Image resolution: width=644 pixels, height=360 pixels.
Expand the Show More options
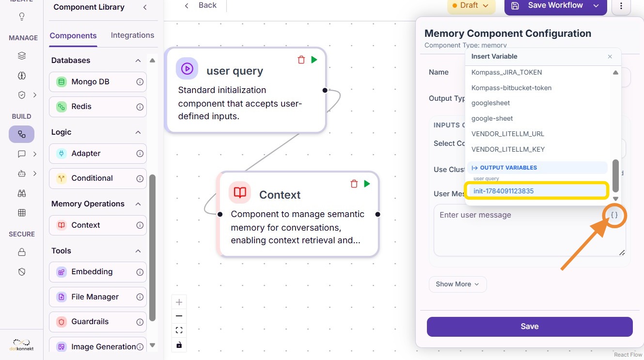click(x=457, y=284)
